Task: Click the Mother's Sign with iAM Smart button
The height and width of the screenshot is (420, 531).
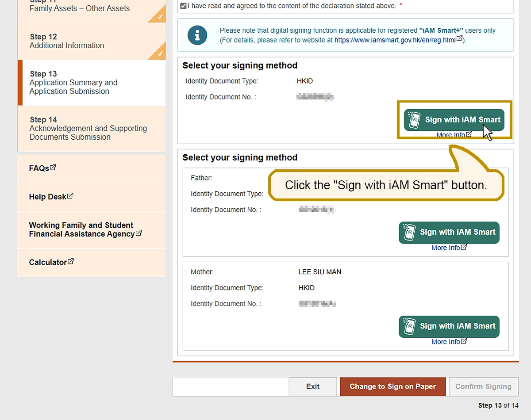Action: pos(449,326)
